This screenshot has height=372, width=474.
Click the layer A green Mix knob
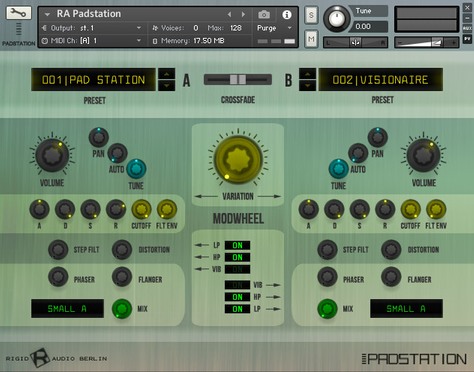point(122,309)
